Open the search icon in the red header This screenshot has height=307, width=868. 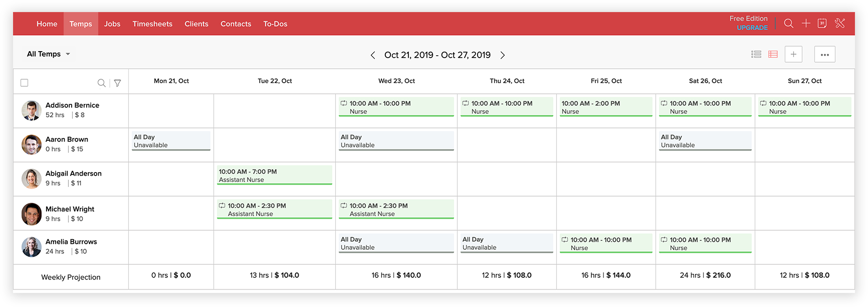coord(788,24)
